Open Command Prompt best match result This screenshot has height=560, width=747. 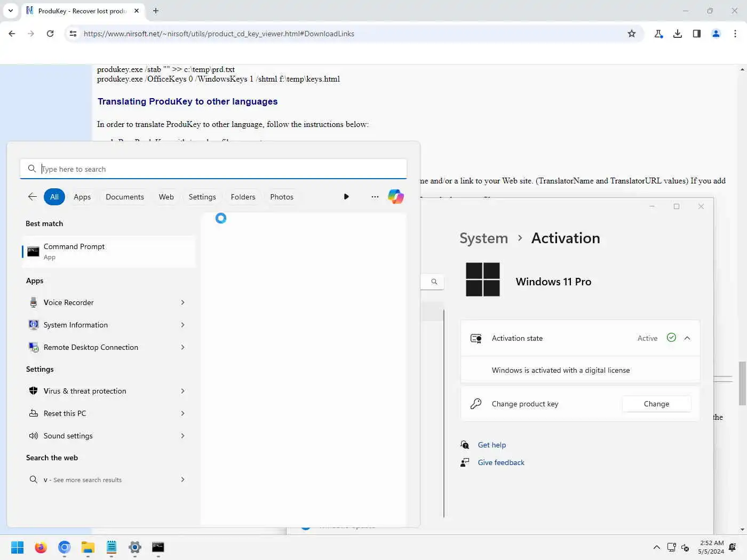[x=109, y=251]
